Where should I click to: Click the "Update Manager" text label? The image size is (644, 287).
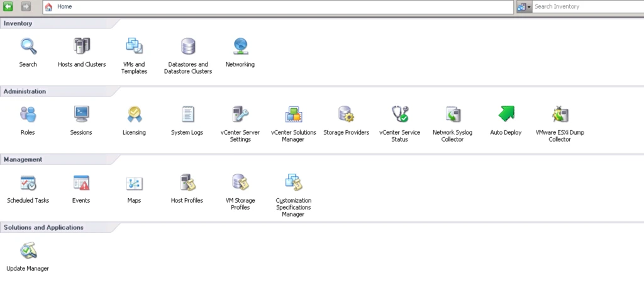(x=28, y=269)
